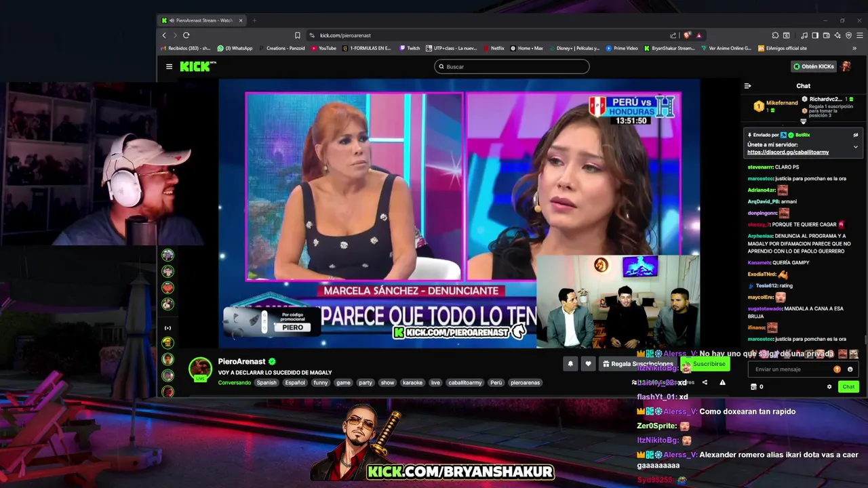
Task: Report the stream via warning icon
Action: tap(722, 382)
